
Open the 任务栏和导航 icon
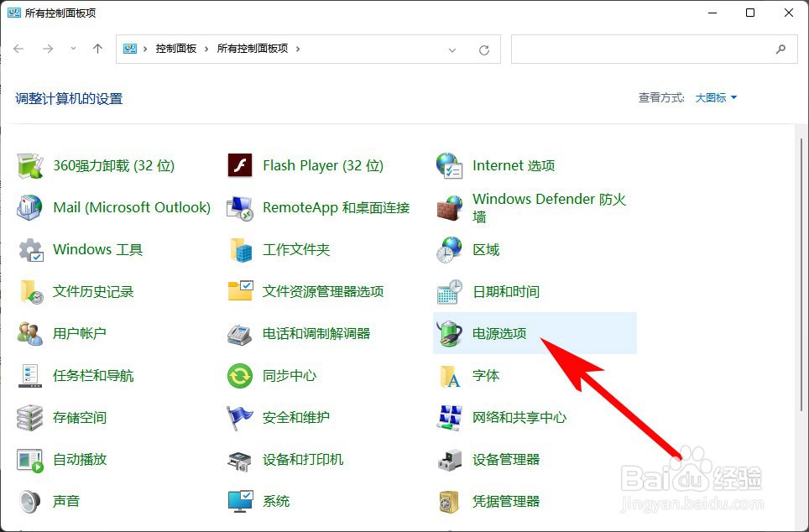coord(30,376)
